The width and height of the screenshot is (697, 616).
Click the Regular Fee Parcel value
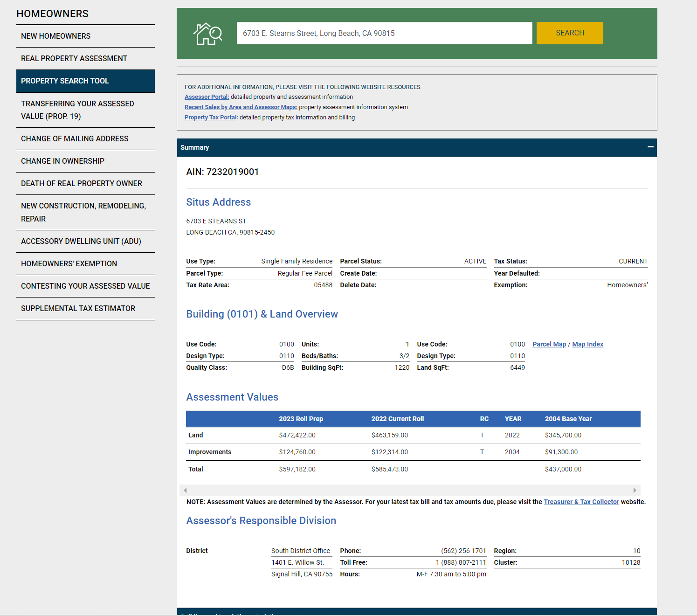click(305, 273)
